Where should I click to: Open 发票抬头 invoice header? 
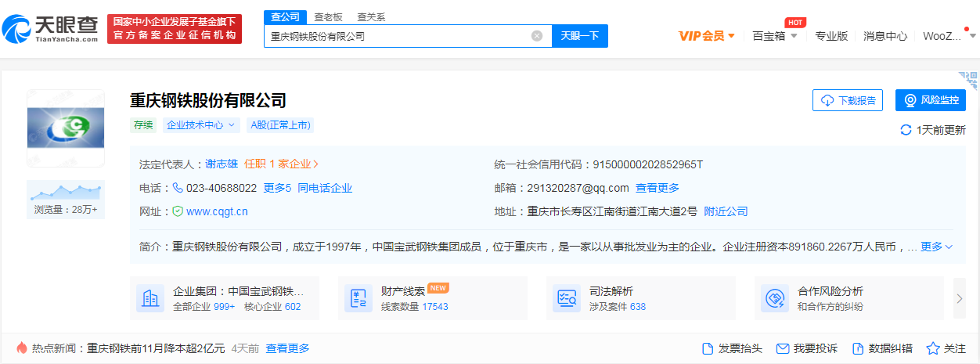pos(732,348)
